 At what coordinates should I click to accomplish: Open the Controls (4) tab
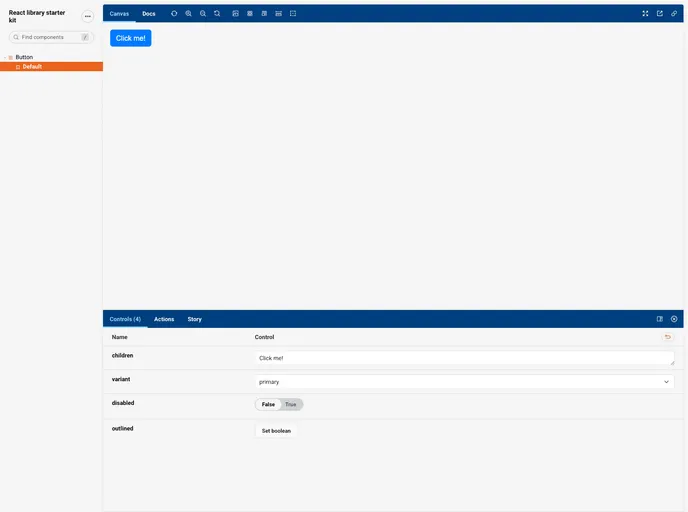(x=125, y=319)
